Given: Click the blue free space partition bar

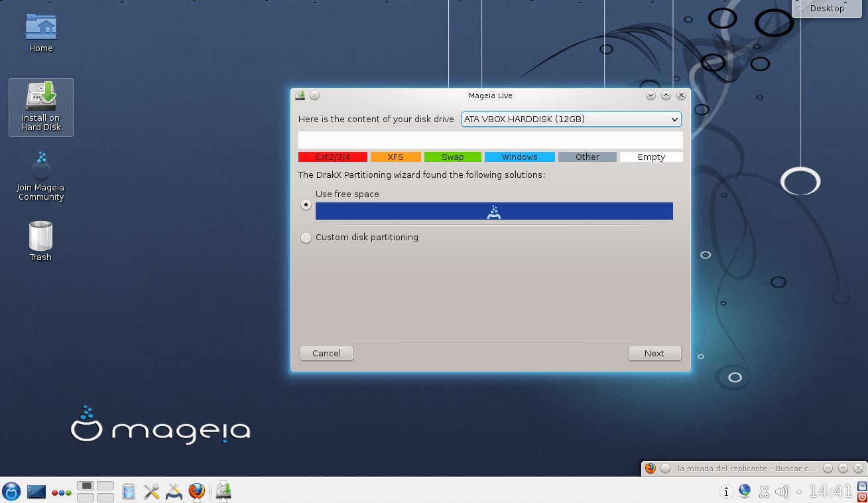Looking at the screenshot, I should pos(494,211).
